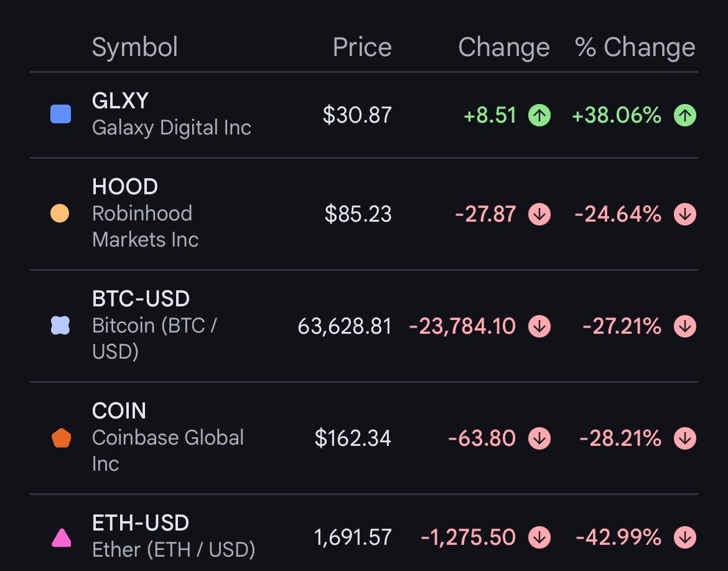Open Coinbase Global Inc stock details
The height and width of the screenshot is (571, 728).
(x=364, y=438)
